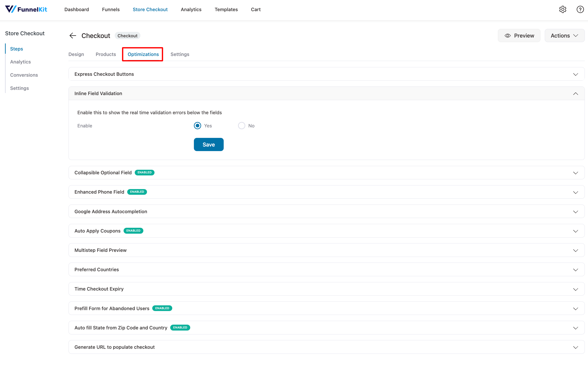Click Analytics in the left sidebar
This screenshot has width=588, height=367.
pos(20,62)
